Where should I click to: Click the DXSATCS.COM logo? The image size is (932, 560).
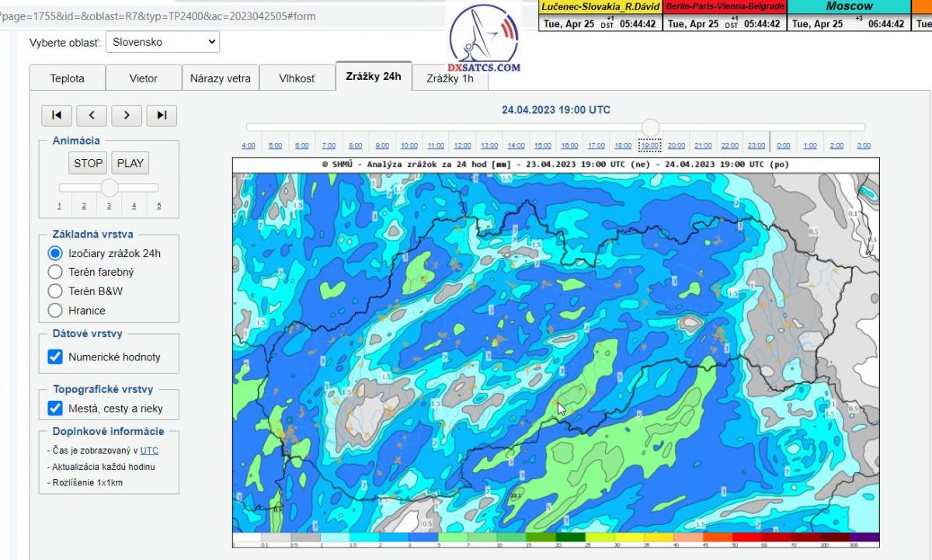pyautogui.click(x=485, y=39)
